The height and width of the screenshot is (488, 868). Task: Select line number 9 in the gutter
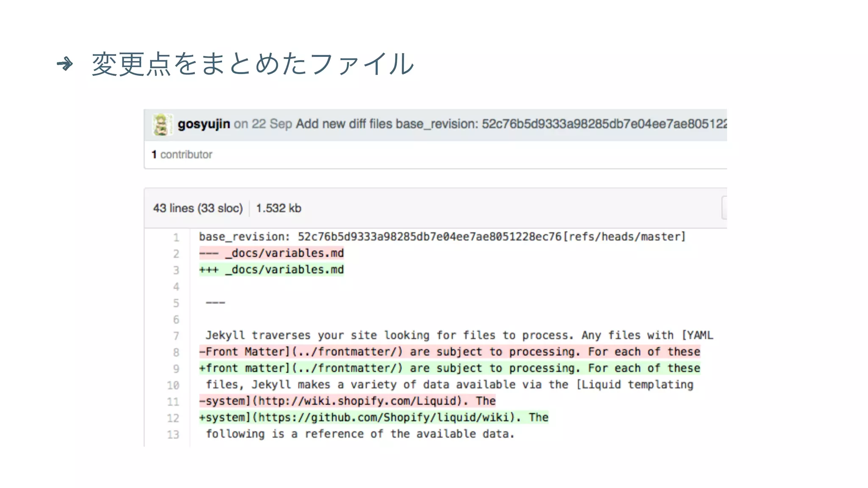coord(176,369)
